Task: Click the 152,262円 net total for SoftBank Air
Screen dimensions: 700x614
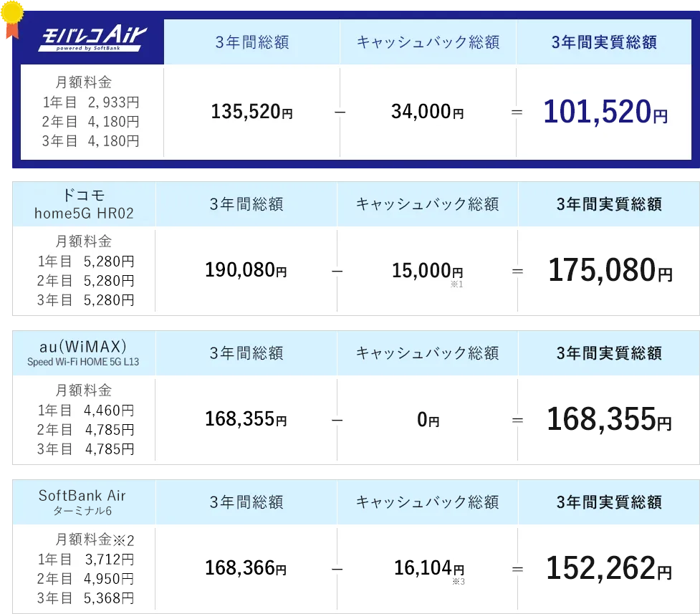Action: 609,569
